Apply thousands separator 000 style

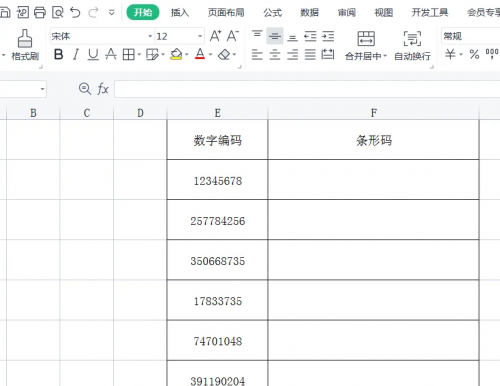[492, 53]
